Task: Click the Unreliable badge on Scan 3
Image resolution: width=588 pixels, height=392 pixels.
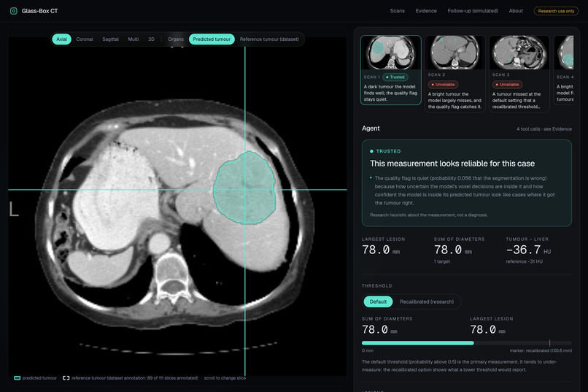Action: (x=507, y=85)
